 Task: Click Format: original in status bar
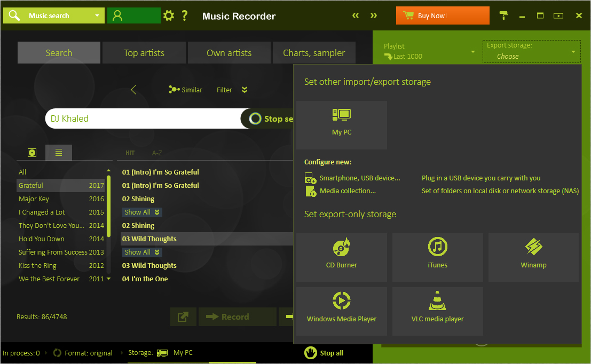click(88, 353)
